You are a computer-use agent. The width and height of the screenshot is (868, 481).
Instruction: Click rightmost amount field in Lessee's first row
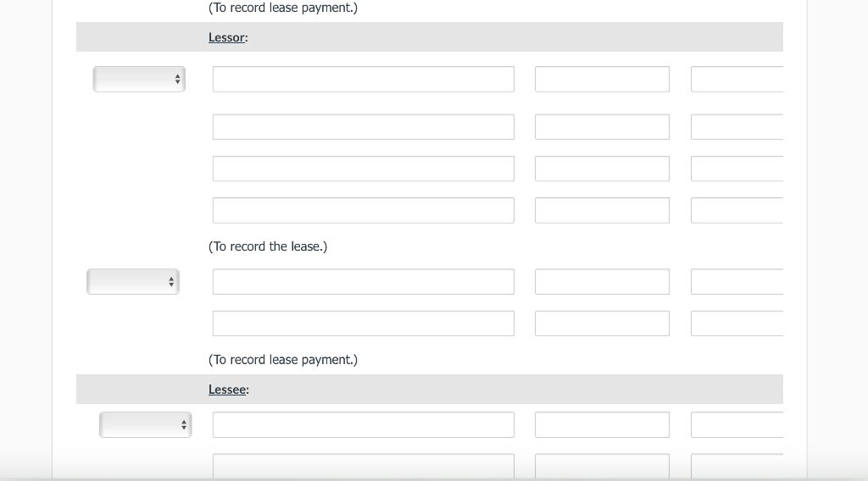coord(737,425)
